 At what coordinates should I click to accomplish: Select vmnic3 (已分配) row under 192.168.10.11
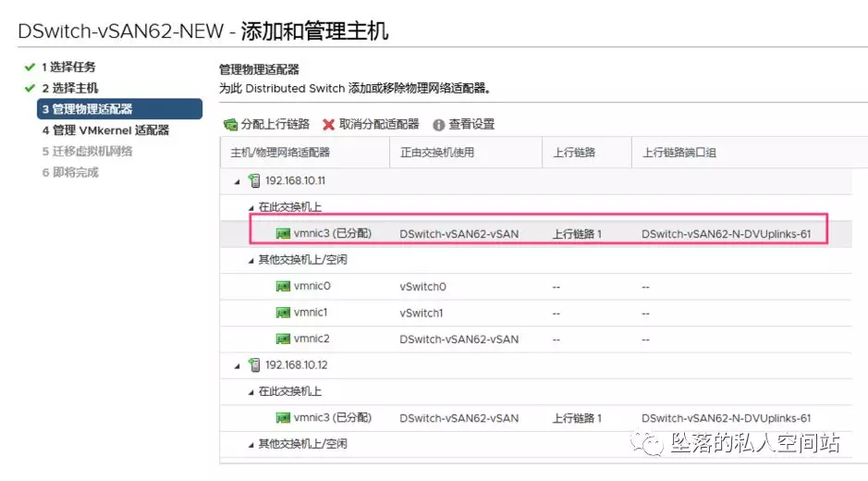tap(536, 233)
